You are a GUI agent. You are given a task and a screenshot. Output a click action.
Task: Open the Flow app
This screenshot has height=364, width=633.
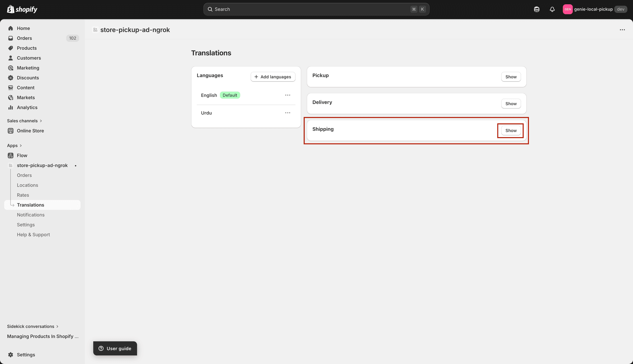tap(22, 155)
